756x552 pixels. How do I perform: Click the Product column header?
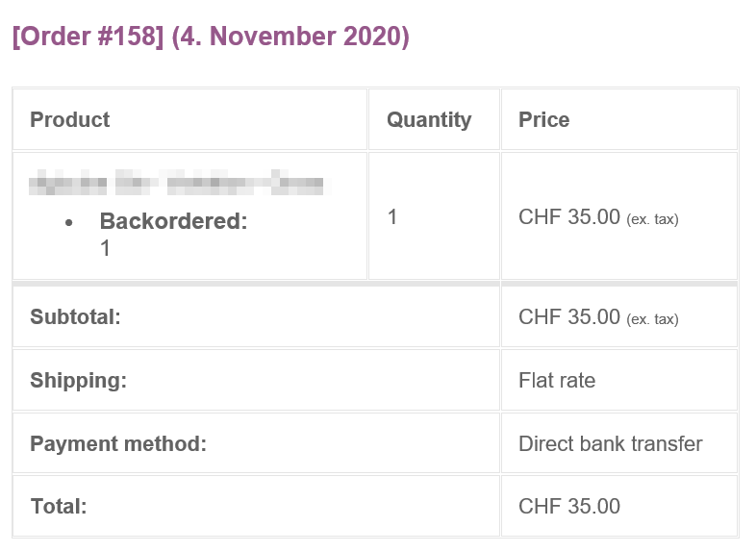tap(69, 119)
